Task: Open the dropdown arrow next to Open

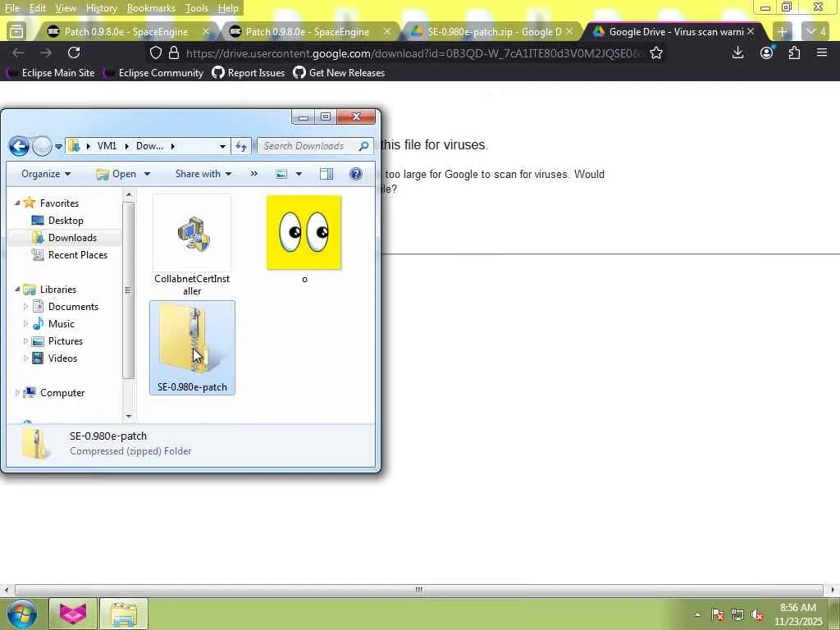Action: click(x=148, y=174)
